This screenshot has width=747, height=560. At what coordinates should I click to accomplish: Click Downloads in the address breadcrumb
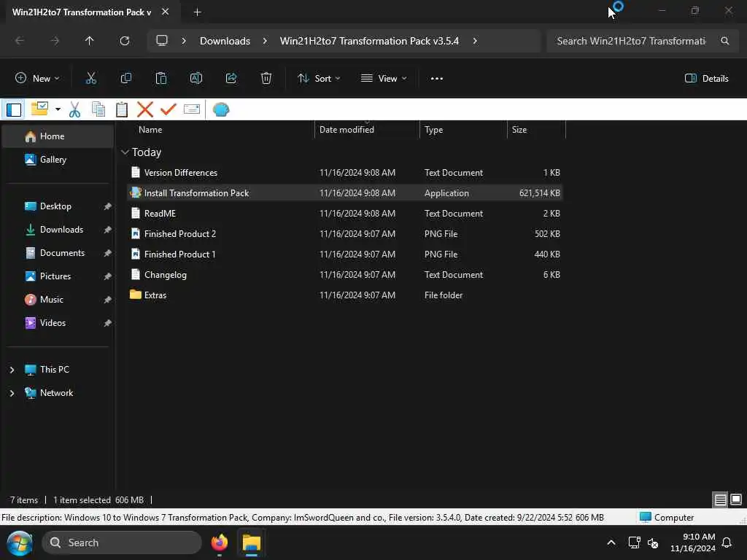click(x=225, y=41)
